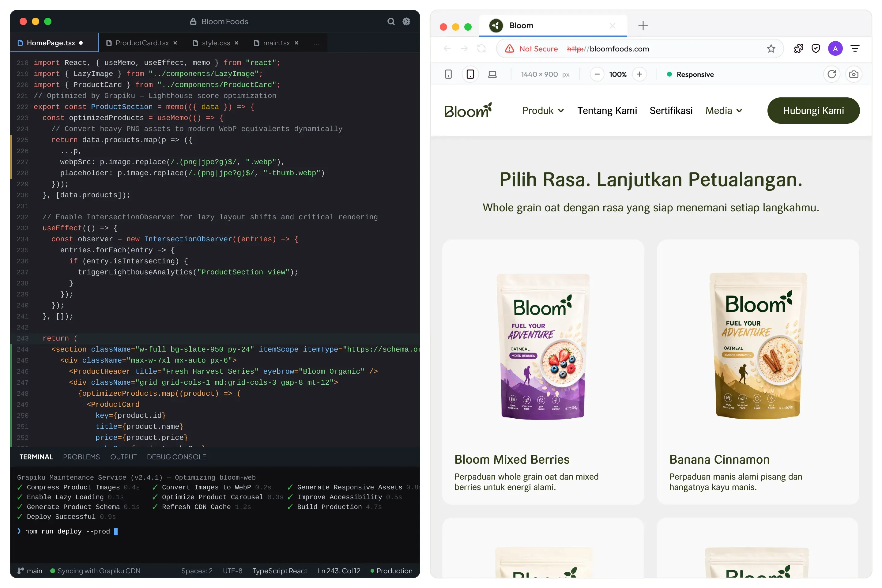This screenshot has width=882, height=588.
Task: Switch to the ProductCard.tsx tab
Action: (142, 43)
